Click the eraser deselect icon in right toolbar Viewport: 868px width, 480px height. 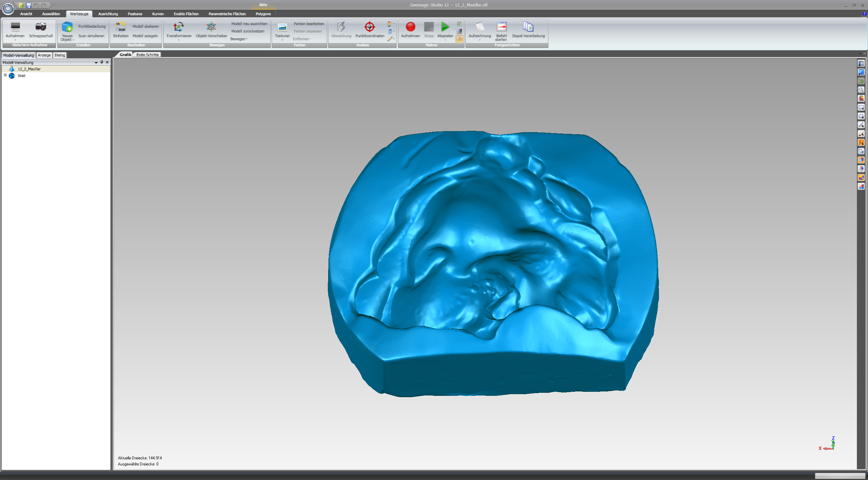(861, 186)
